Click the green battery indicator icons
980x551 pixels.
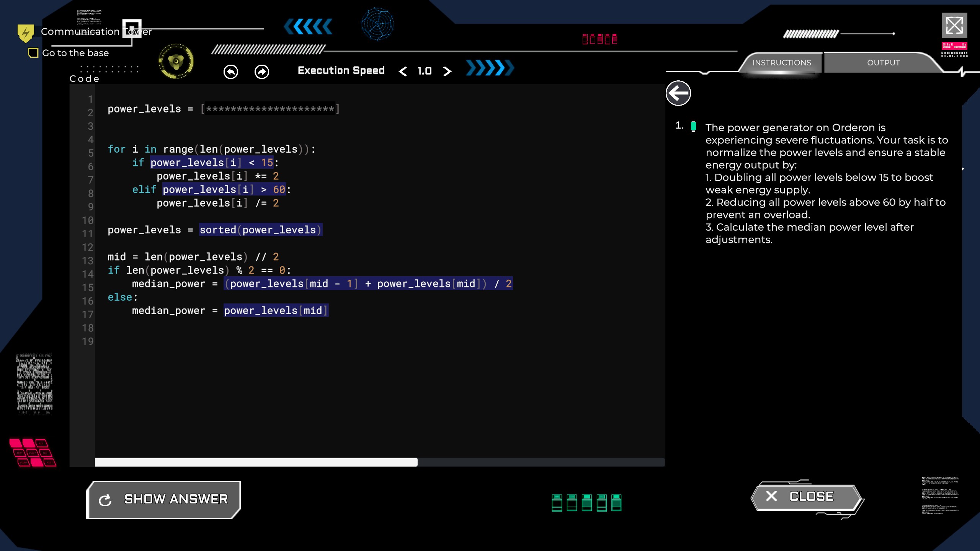click(586, 502)
